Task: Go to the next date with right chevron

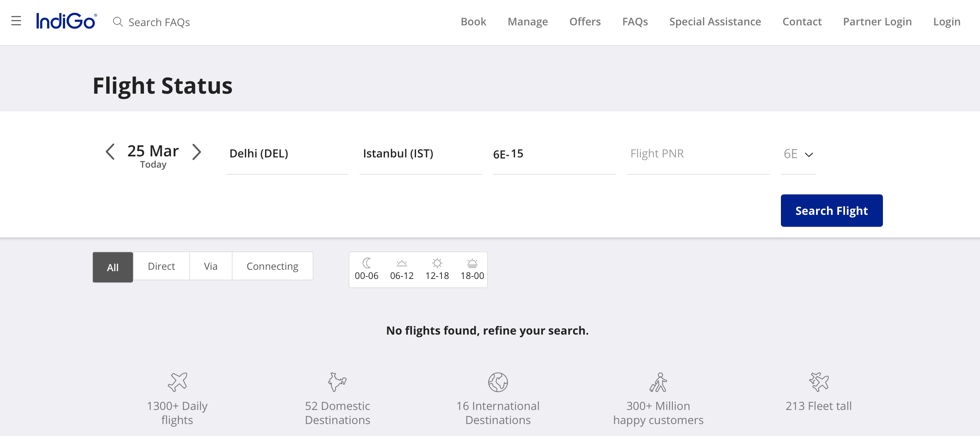Action: pyautogui.click(x=197, y=152)
